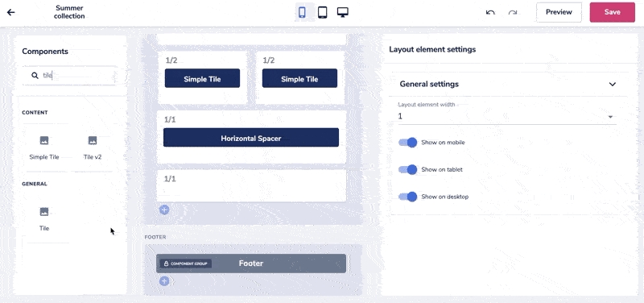Screen dimensions: 644x303
Task: Select the first Simple Tile block
Action: [x=203, y=78]
